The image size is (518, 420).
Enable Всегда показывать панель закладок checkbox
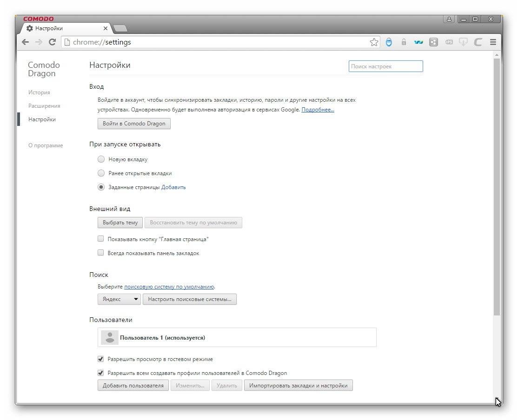tap(101, 253)
